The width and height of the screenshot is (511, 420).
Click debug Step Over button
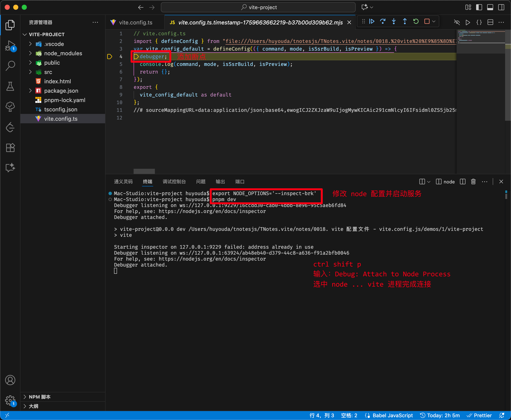coord(383,21)
